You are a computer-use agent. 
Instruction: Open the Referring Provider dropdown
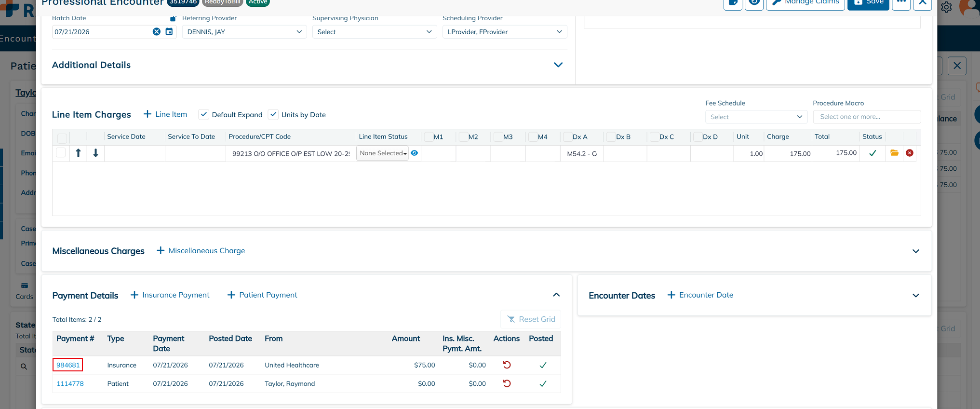click(x=244, y=32)
